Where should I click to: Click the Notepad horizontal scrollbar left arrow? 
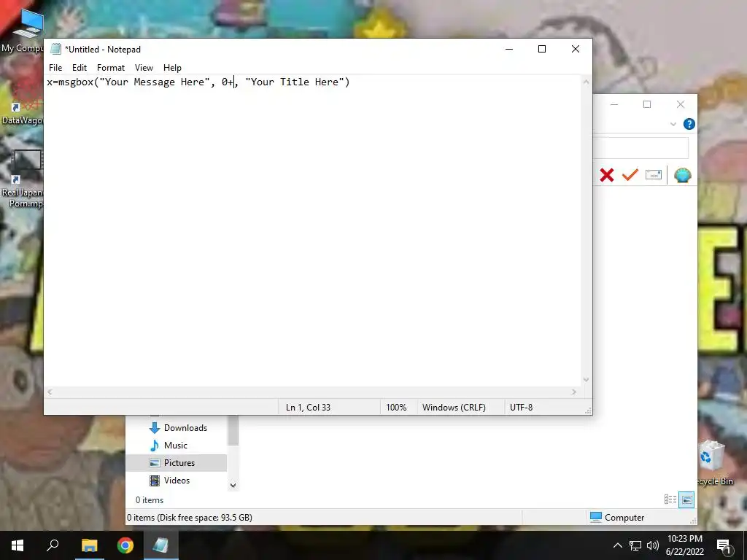(x=50, y=392)
